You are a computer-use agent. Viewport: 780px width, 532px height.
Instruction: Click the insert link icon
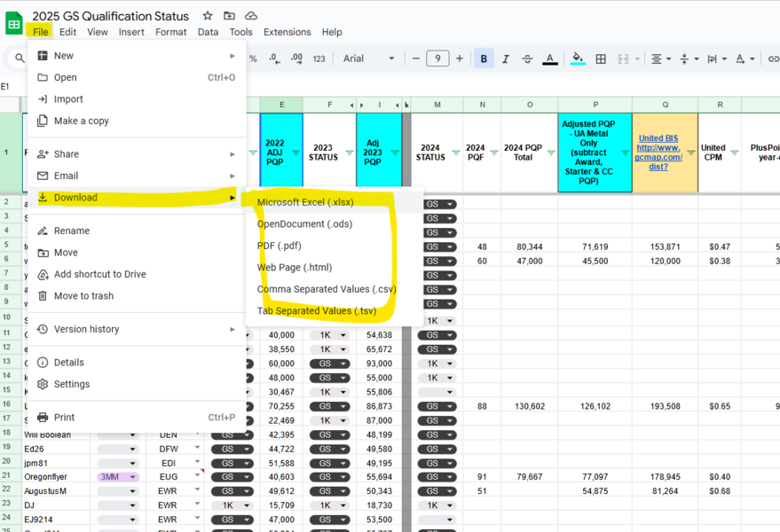pyautogui.click(x=773, y=59)
